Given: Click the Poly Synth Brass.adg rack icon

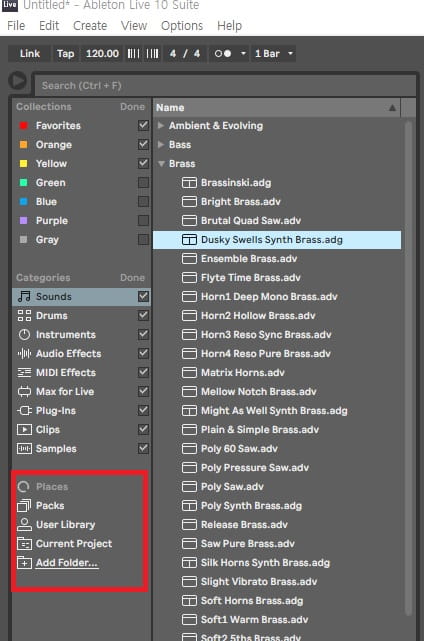Looking at the screenshot, I should pos(189,506).
